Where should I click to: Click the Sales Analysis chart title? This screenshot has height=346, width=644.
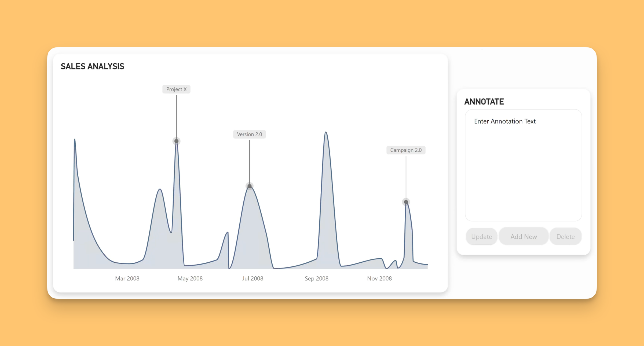click(92, 66)
